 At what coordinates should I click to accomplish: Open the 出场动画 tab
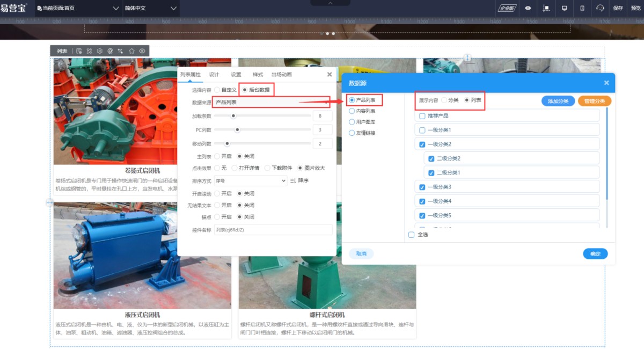click(x=282, y=75)
